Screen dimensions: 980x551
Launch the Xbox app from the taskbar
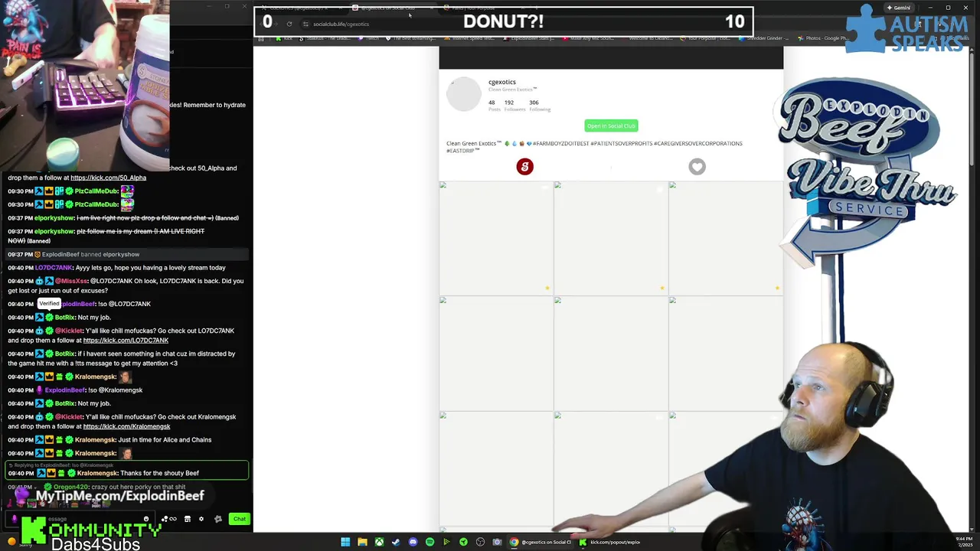[x=379, y=542]
